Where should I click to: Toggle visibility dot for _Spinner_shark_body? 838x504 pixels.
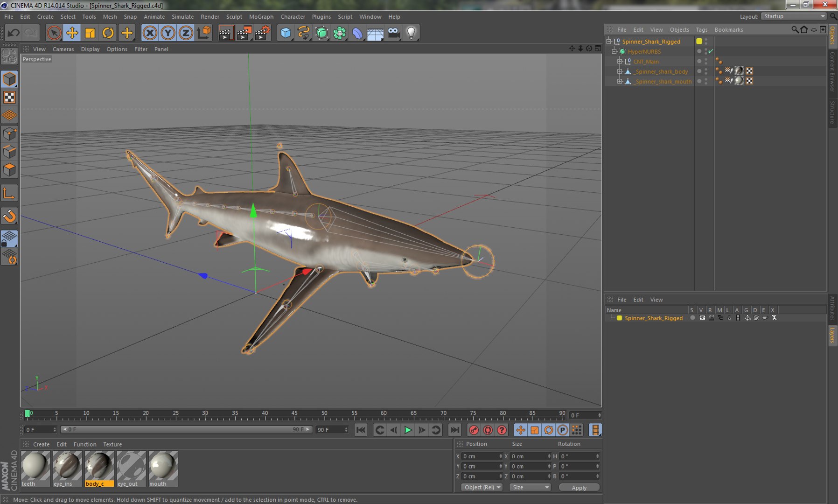pos(706,71)
